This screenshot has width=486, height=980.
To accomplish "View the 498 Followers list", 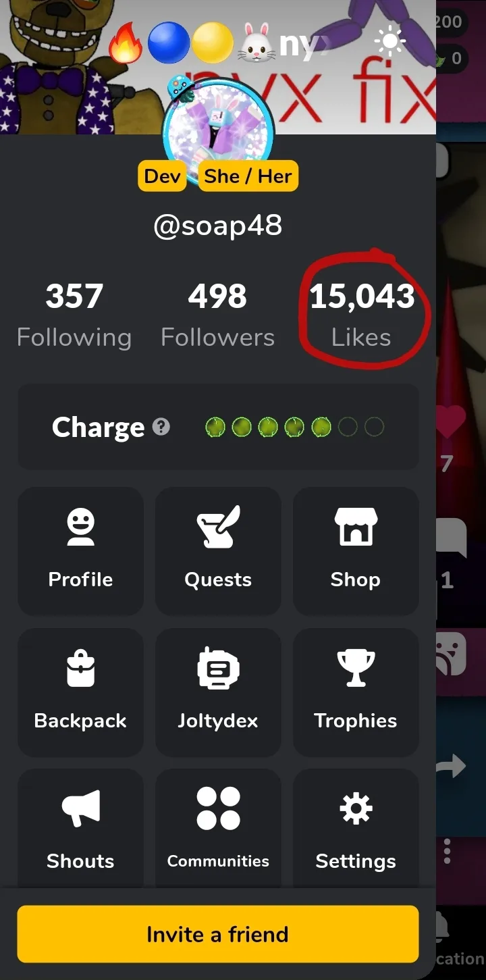I will pyautogui.click(x=217, y=315).
